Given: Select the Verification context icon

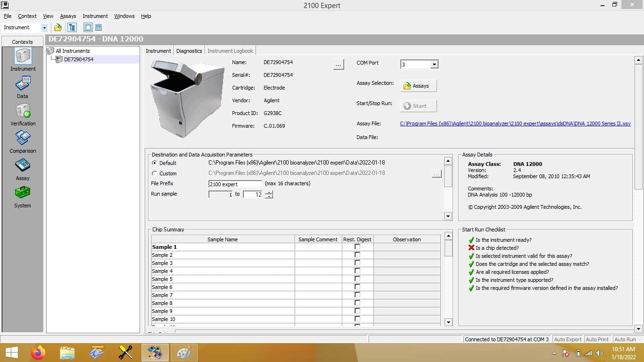Looking at the screenshot, I should (x=22, y=112).
